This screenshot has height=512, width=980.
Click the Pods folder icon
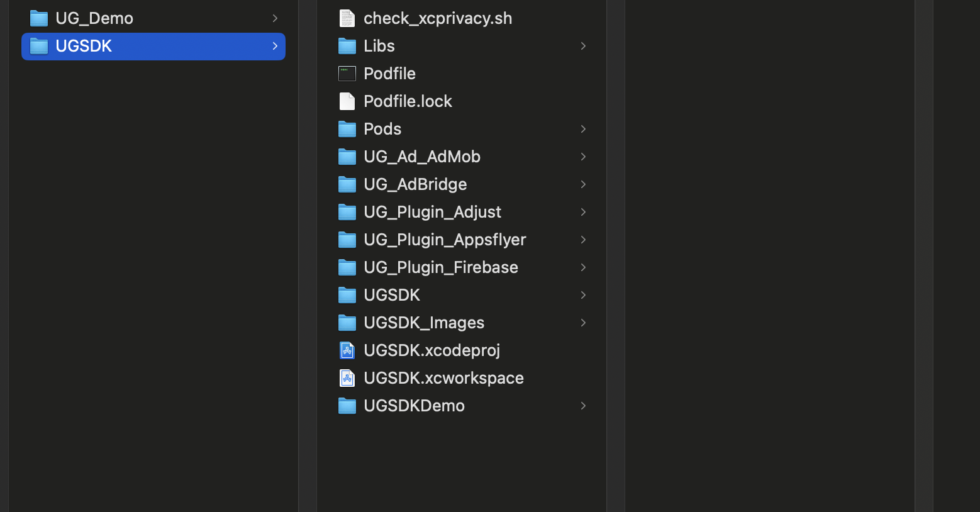click(347, 129)
